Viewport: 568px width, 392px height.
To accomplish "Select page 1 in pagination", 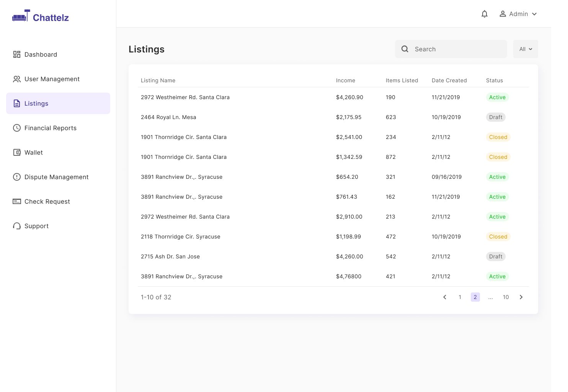I will point(460,297).
